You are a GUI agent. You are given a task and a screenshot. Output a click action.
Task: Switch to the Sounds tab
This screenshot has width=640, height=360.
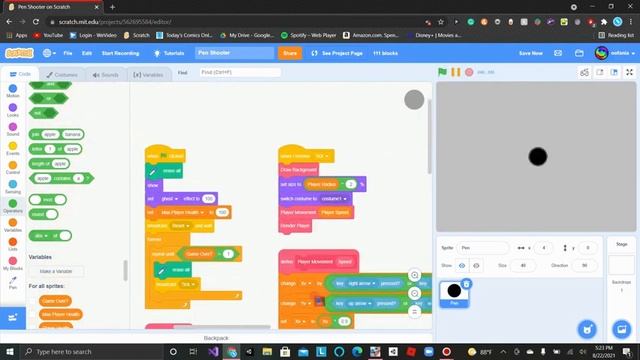[x=106, y=75]
